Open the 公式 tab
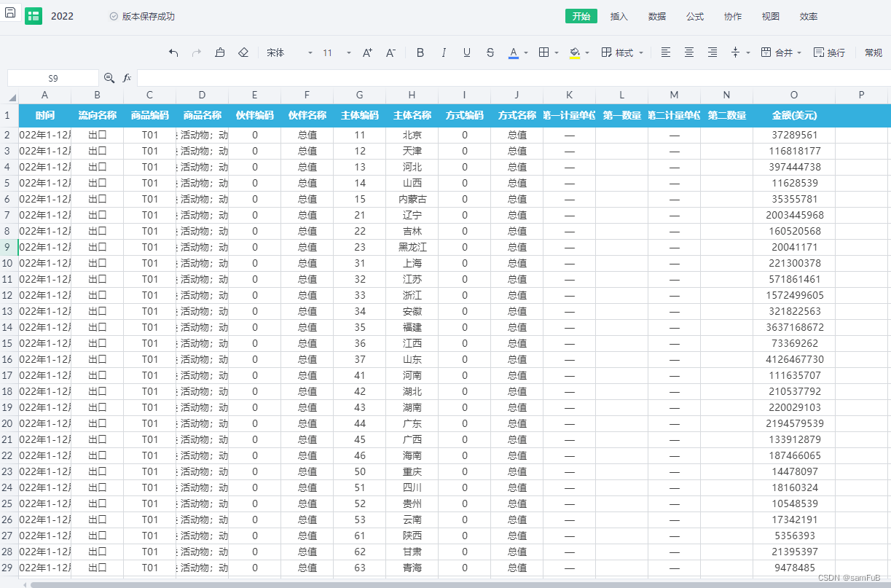Viewport: 891px width, 588px height. 695,16
